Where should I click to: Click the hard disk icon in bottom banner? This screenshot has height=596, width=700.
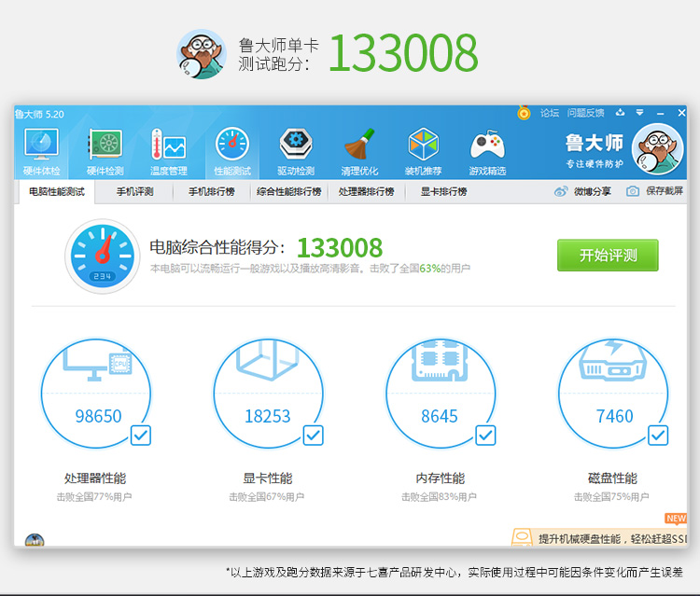tap(522, 536)
